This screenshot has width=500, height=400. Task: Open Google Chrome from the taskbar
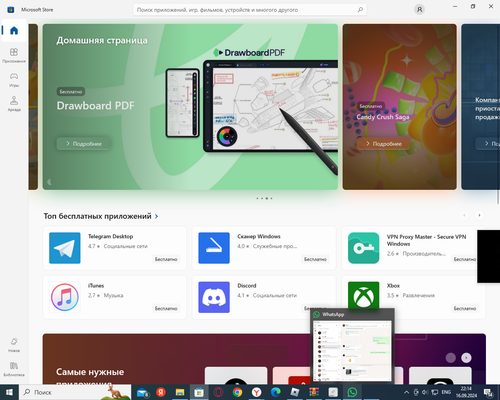[237, 392]
